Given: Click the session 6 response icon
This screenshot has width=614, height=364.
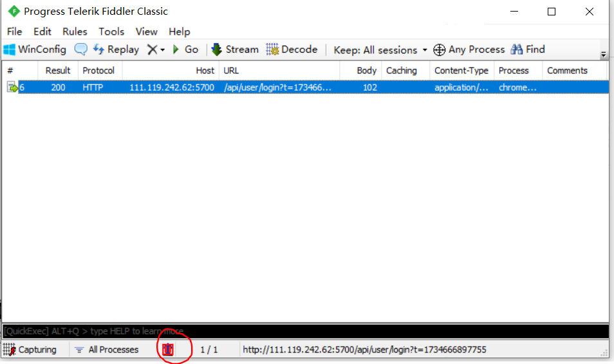Looking at the screenshot, I should click(12, 87).
